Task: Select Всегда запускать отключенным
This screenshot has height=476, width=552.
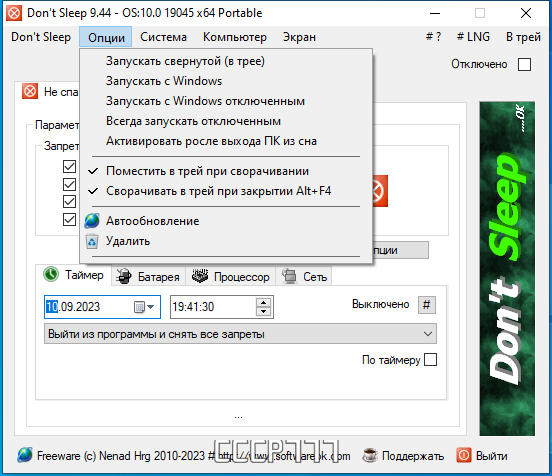Action: (x=226, y=121)
